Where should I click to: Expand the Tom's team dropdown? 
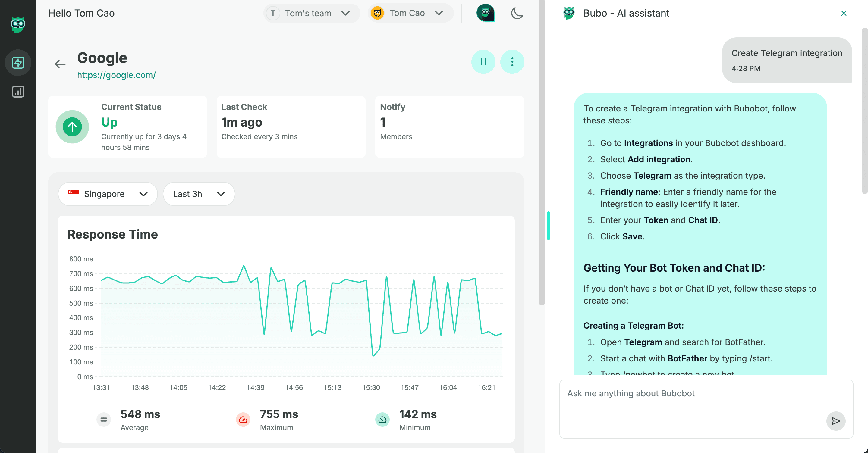tap(311, 13)
